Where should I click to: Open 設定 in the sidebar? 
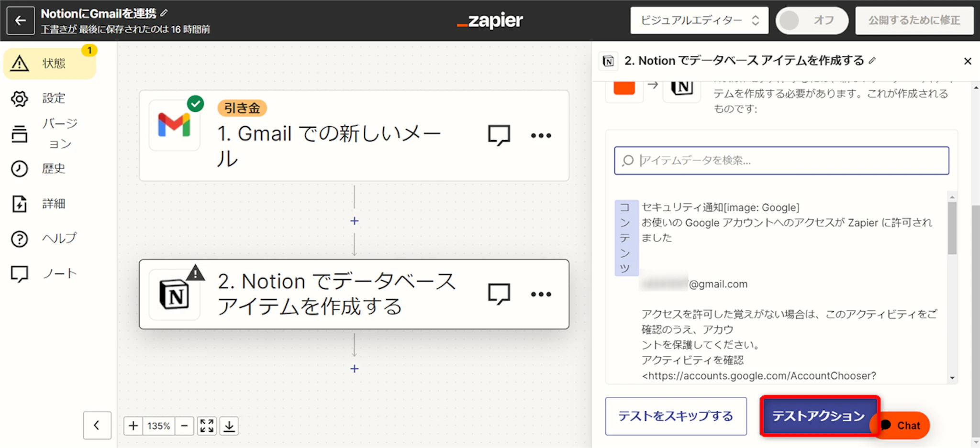tap(53, 98)
